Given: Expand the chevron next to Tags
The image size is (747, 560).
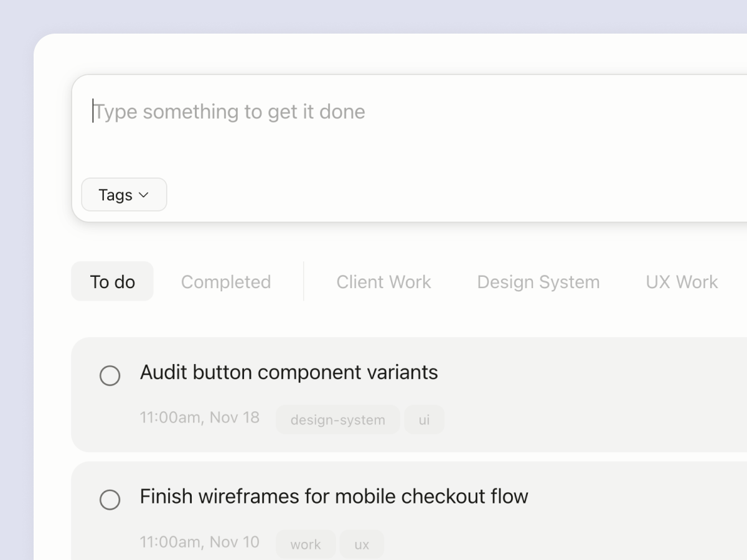Looking at the screenshot, I should [144, 195].
